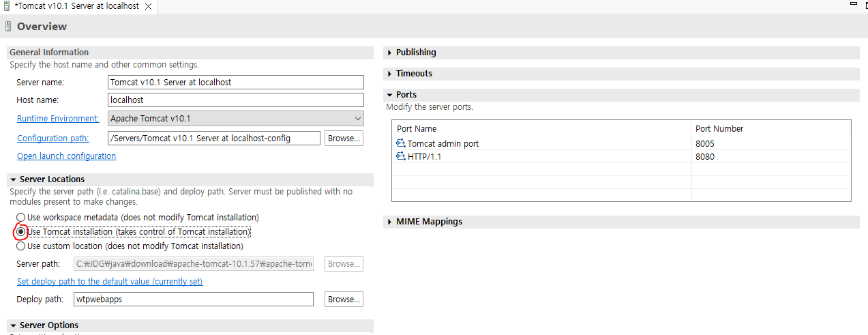Click the HTTP/1.1 port row icon
The image size is (868, 335).
400,157
